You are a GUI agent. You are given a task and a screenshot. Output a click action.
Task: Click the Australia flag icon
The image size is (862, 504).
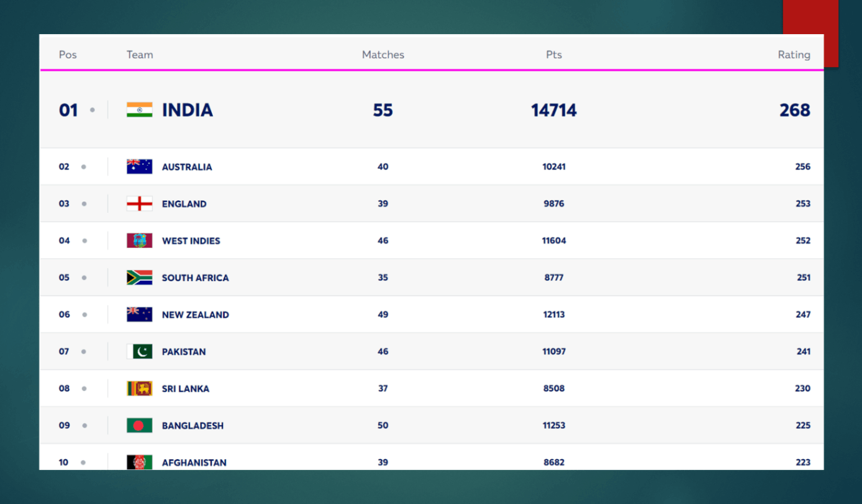point(139,166)
